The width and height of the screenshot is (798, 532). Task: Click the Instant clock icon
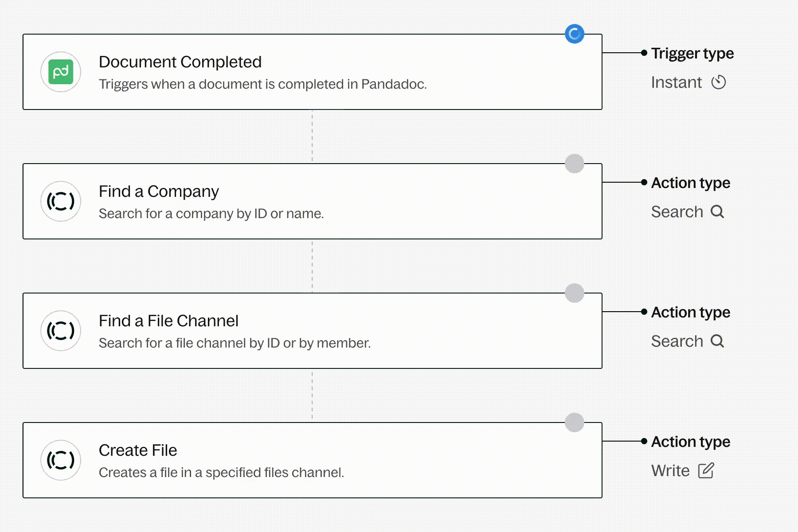(x=719, y=82)
